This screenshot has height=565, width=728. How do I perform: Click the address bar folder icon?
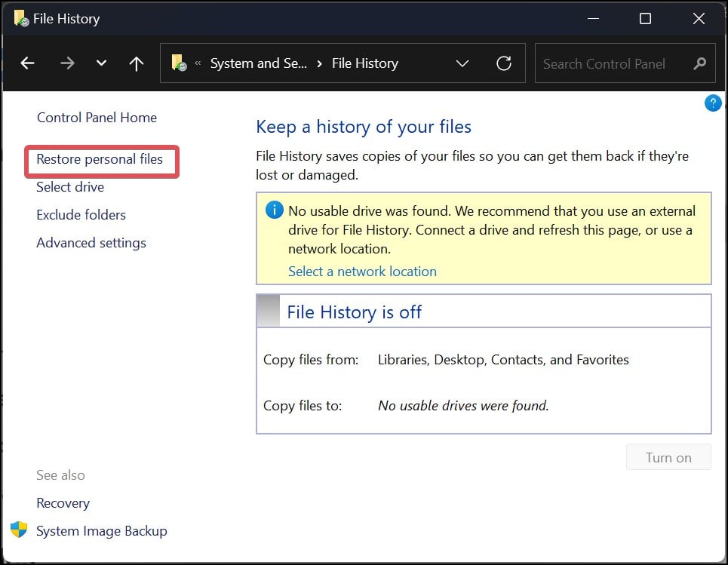pyautogui.click(x=179, y=63)
